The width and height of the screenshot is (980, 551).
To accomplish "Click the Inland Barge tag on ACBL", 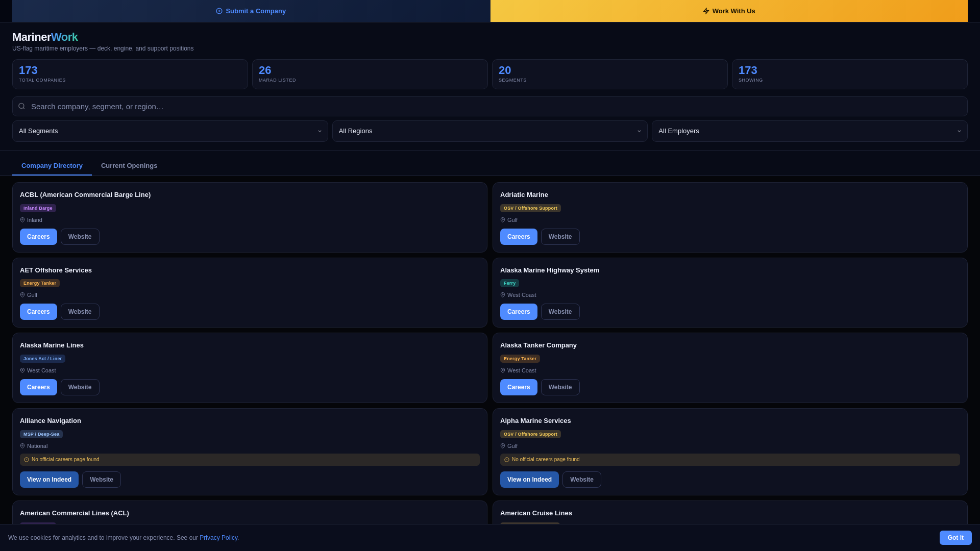I will [38, 208].
